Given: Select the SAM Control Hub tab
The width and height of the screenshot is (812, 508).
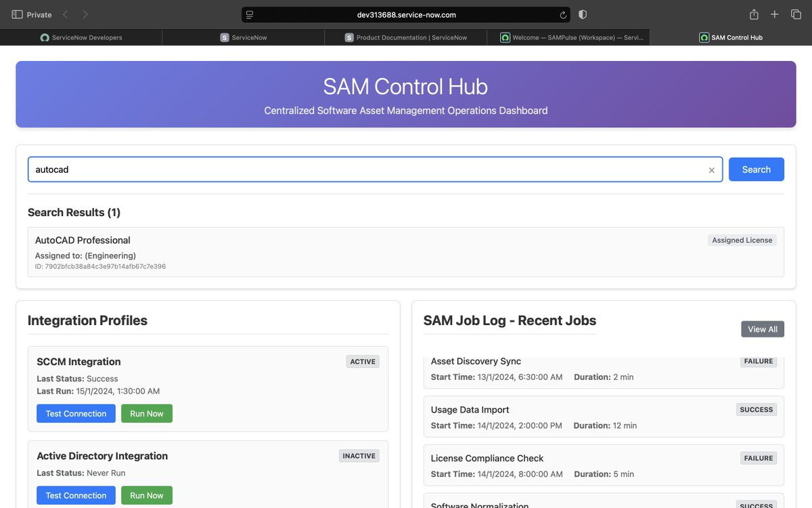Looking at the screenshot, I should click(x=731, y=38).
